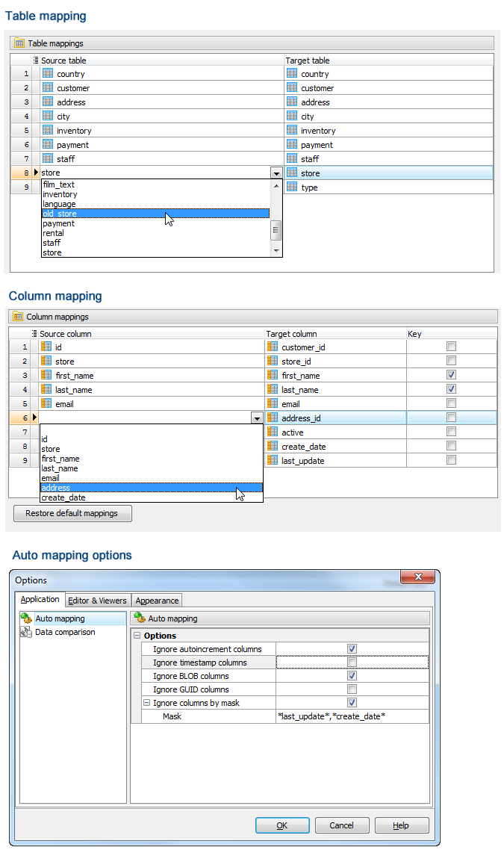Uncheck Ignore BLOB columns option
The image size is (504, 853).
pos(352,676)
